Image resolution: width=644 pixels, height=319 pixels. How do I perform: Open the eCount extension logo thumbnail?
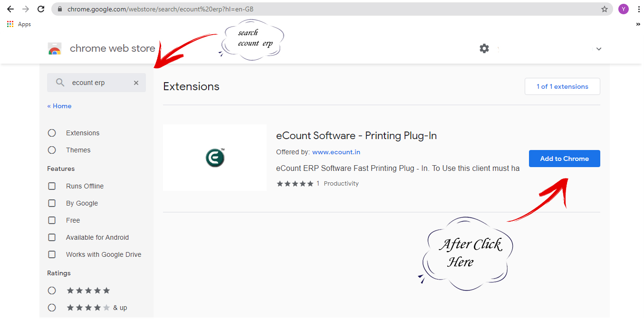(215, 158)
